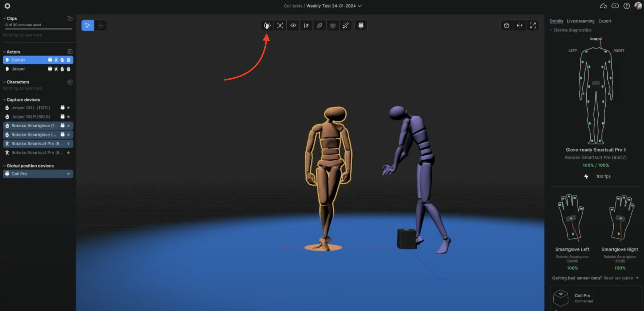The image size is (644, 311).
Task: Click the face mask toolbar icon
Action: point(333,26)
